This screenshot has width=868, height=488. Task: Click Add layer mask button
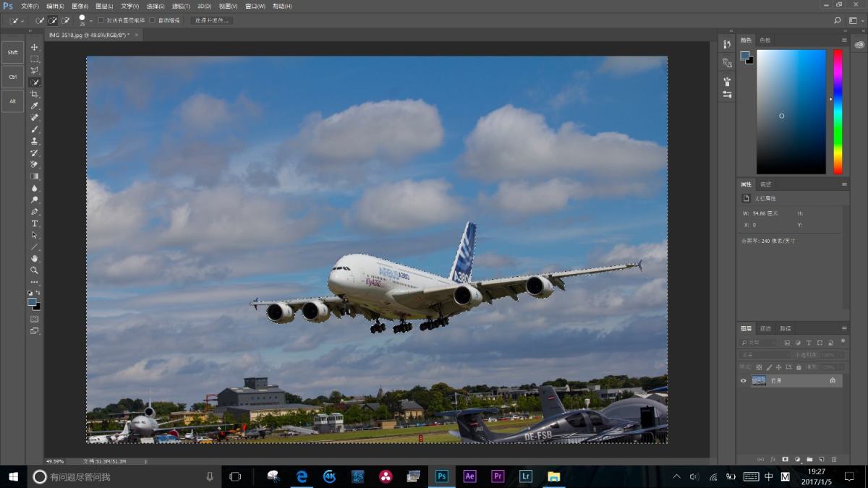pos(785,459)
